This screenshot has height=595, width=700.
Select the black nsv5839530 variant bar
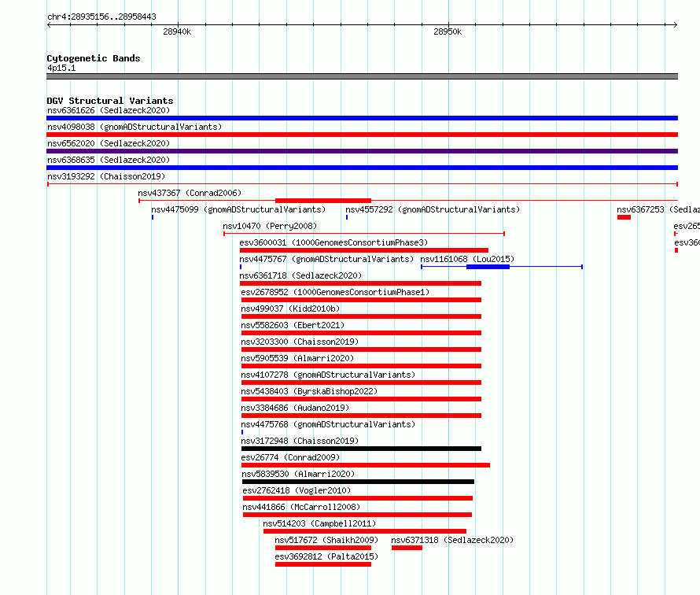358,482
